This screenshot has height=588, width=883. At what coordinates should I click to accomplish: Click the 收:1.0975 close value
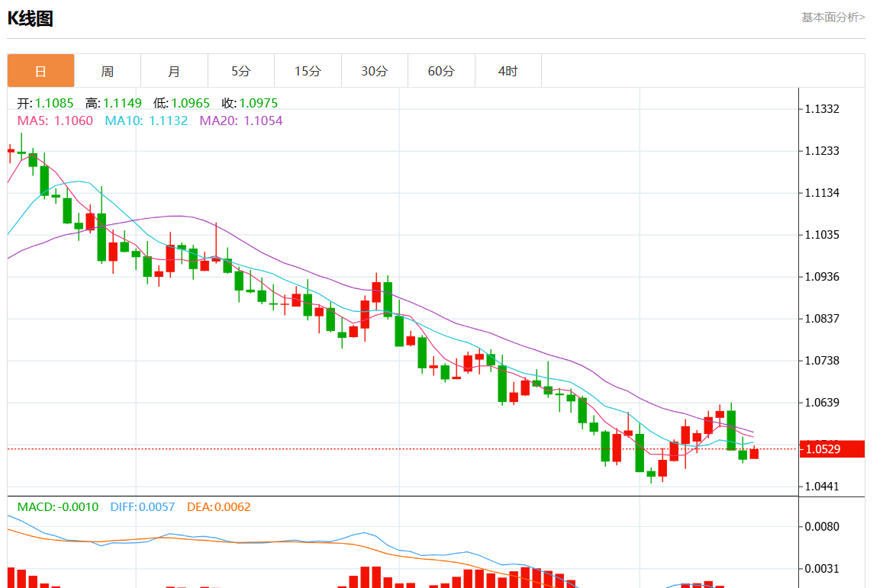pyautogui.click(x=250, y=103)
